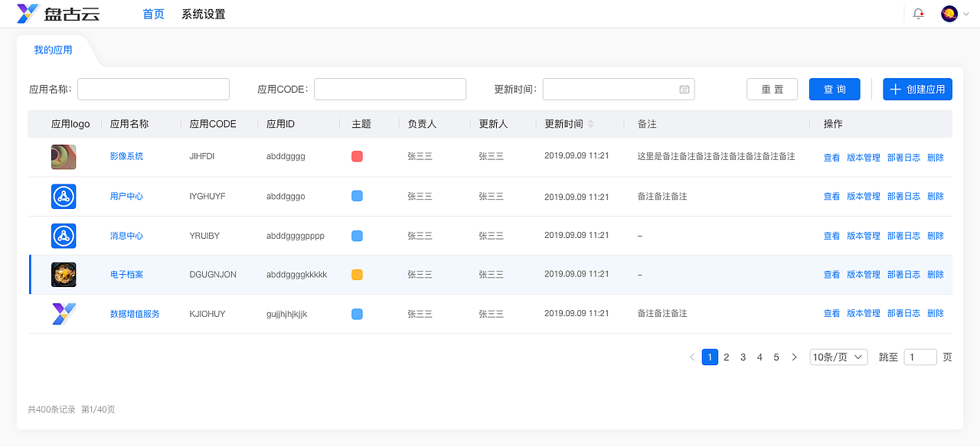Click 删除 for 消息中心 row
The height and width of the screenshot is (447, 980).
click(936, 237)
